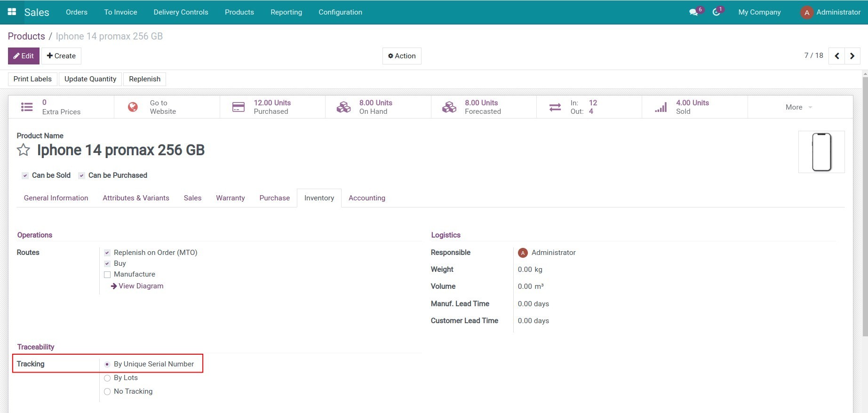This screenshot has width=868, height=413.
Task: Expand the More stat buttons dropdown
Action: click(x=799, y=107)
